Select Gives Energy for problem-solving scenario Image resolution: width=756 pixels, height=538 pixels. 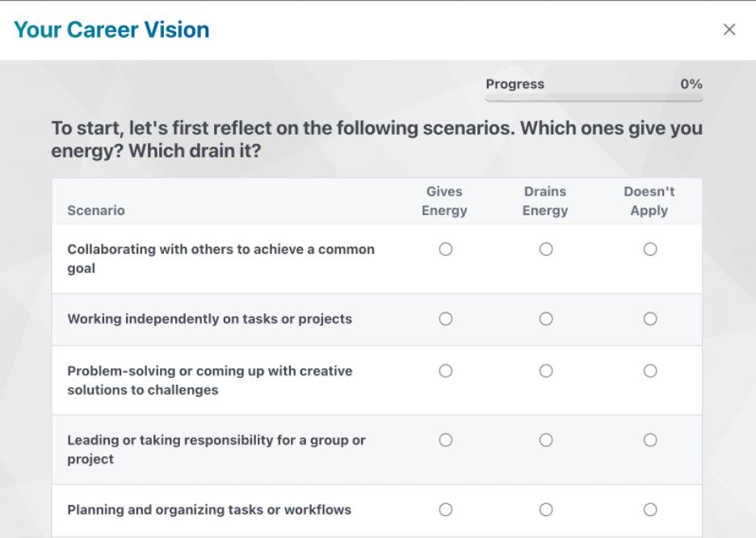(x=446, y=371)
